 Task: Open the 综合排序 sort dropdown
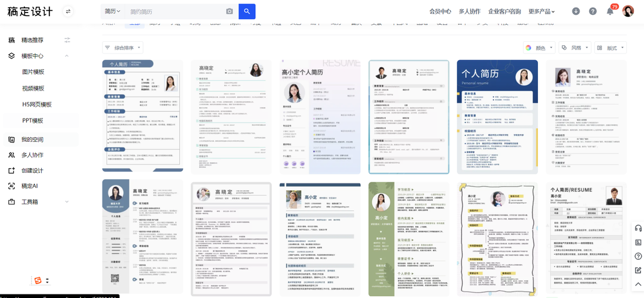click(x=123, y=48)
